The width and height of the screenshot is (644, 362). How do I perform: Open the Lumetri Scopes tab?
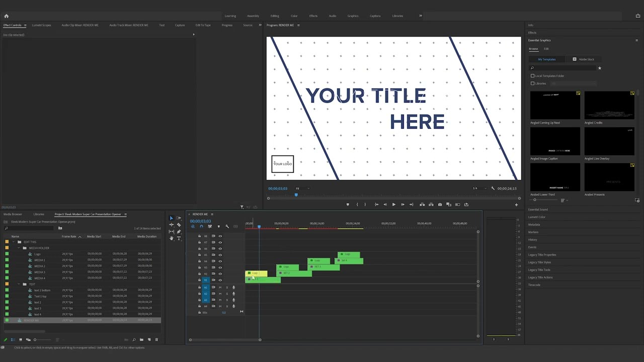[41, 25]
